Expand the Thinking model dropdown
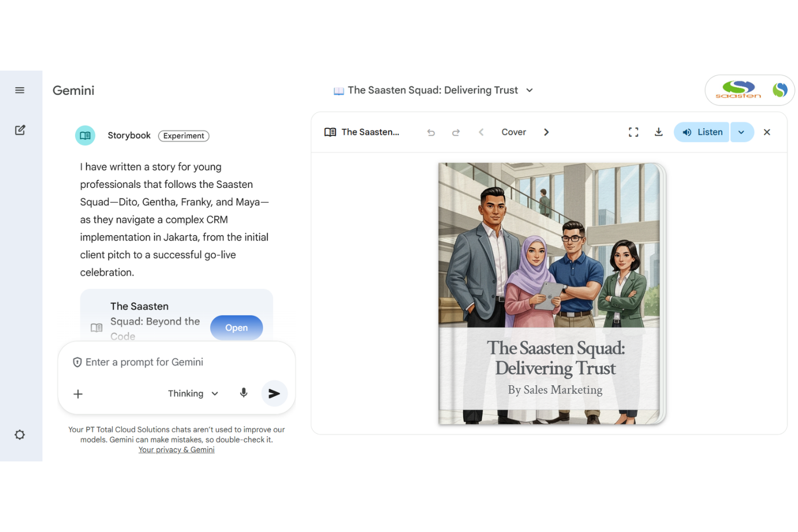Viewport: 798px width, 532px height. (193, 394)
